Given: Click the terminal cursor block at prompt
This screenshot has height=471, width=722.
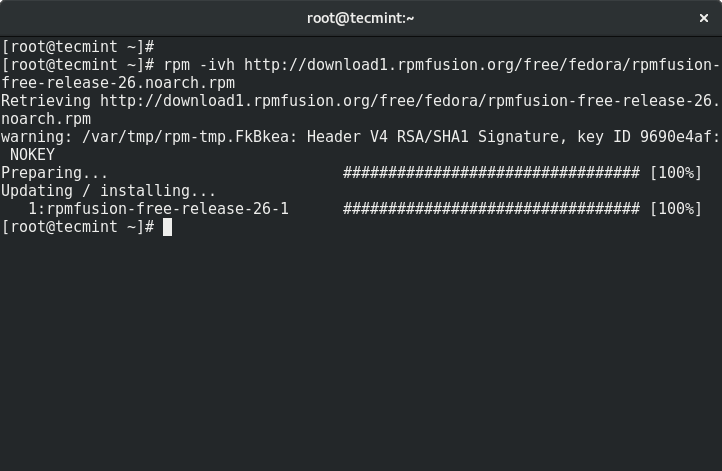Looking at the screenshot, I should (168, 227).
